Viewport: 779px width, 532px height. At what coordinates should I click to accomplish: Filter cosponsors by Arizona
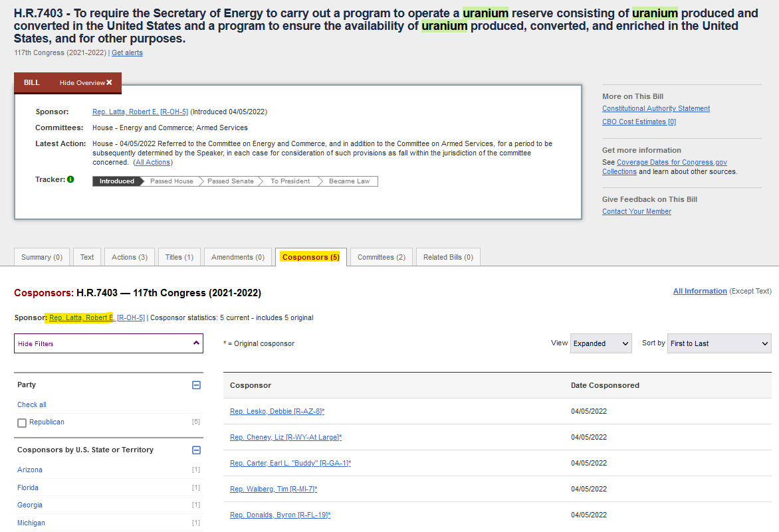[30, 470]
